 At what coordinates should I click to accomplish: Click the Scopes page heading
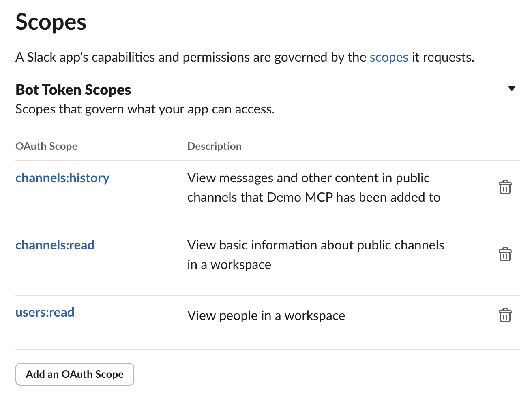[51, 22]
